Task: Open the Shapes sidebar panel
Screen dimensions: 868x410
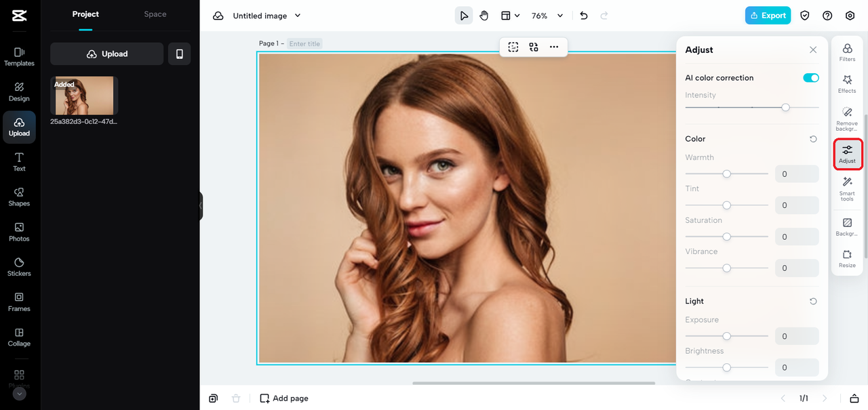Action: 19,197
